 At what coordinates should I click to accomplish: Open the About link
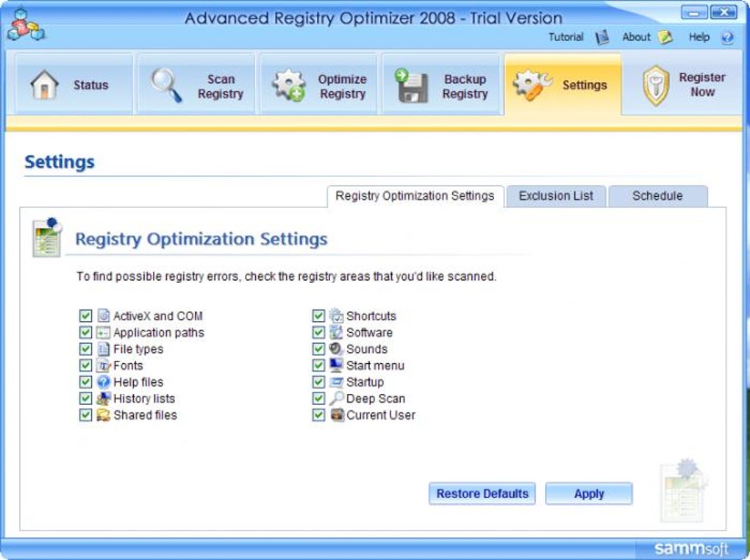pyautogui.click(x=636, y=37)
